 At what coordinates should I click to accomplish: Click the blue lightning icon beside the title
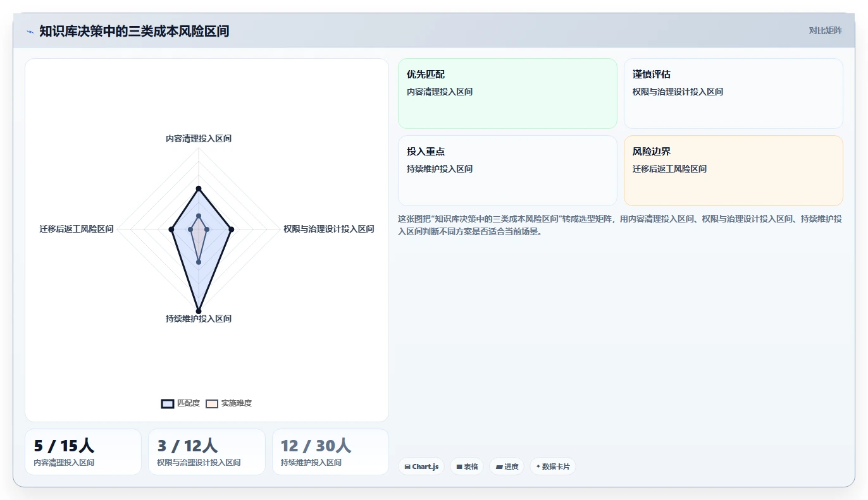pos(30,32)
